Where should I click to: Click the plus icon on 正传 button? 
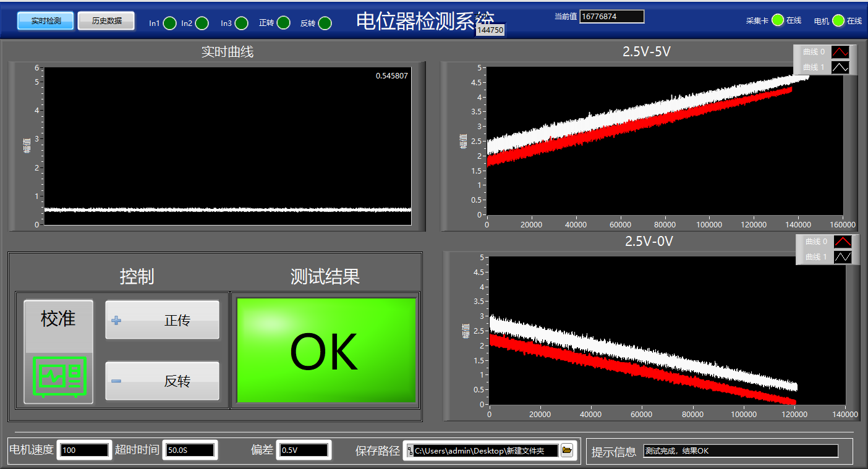pyautogui.click(x=116, y=321)
